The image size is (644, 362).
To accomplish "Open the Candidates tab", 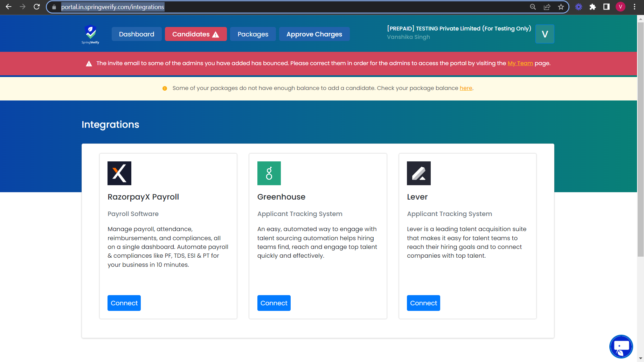I will 196,34.
